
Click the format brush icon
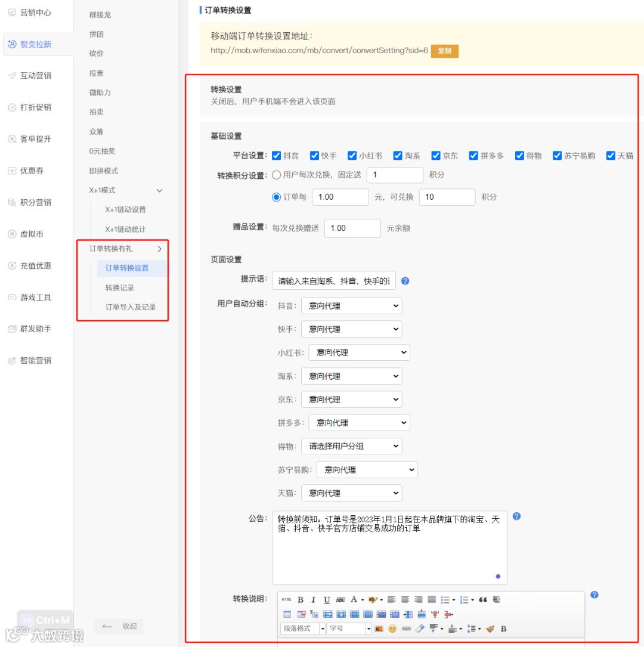click(x=490, y=629)
